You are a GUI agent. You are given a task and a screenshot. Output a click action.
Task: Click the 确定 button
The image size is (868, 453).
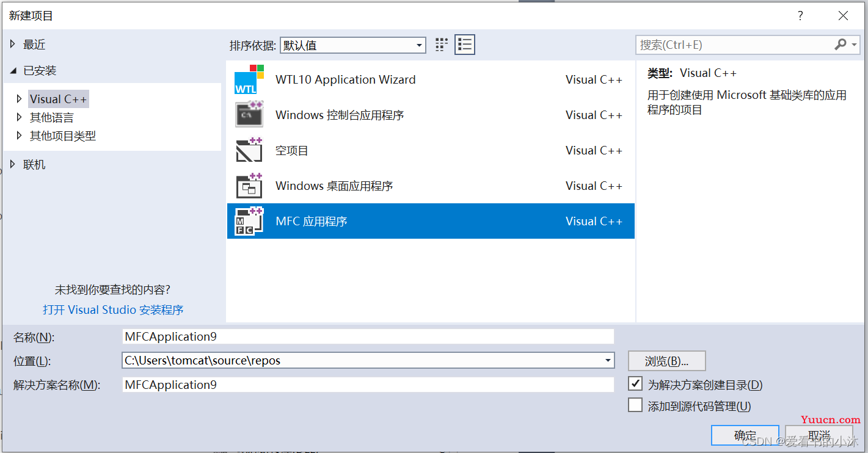point(745,435)
